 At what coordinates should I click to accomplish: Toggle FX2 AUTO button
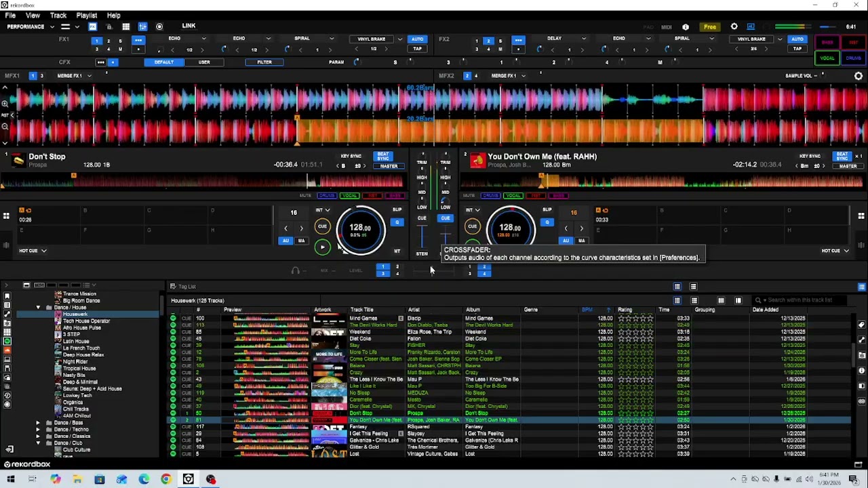797,39
